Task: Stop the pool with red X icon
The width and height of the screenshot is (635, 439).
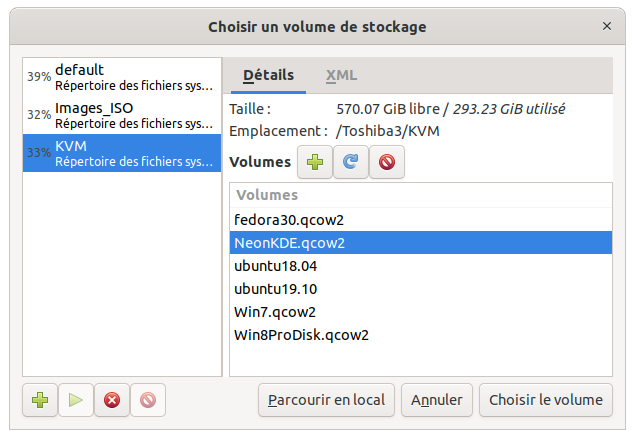Action: click(x=112, y=400)
